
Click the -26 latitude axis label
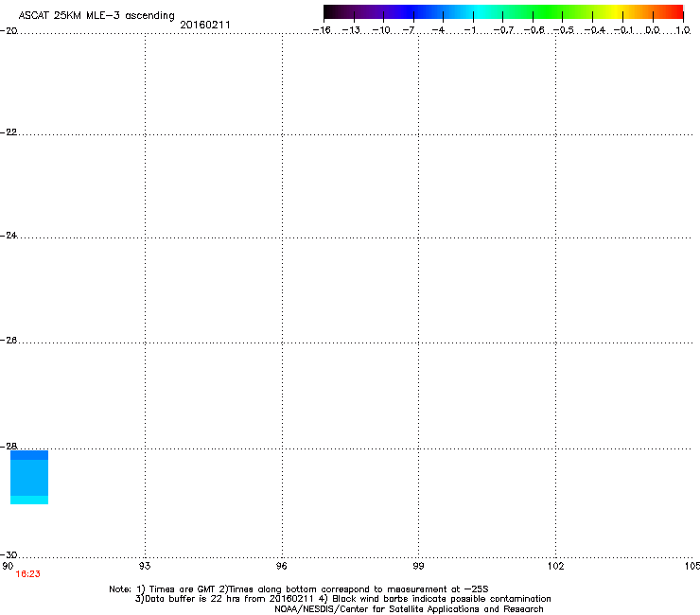click(9, 341)
